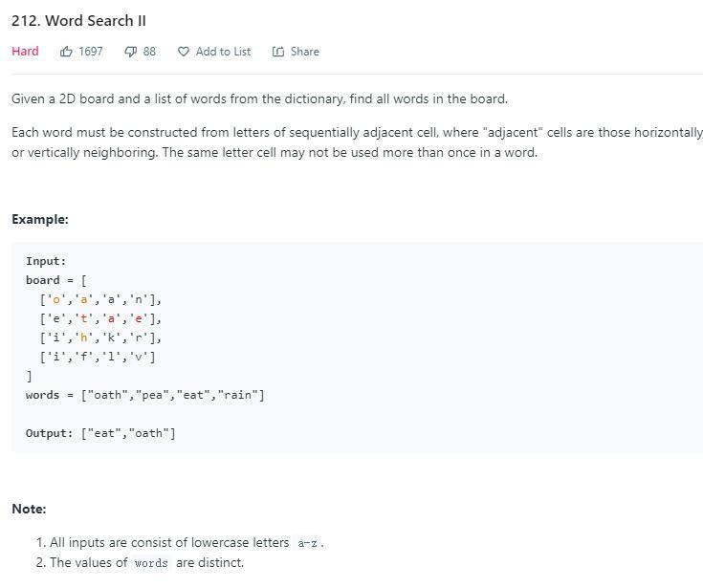Viewport: 703px width, 588px height.
Task: Click the board row starting with 'o'
Action: pyautogui.click(x=100, y=299)
